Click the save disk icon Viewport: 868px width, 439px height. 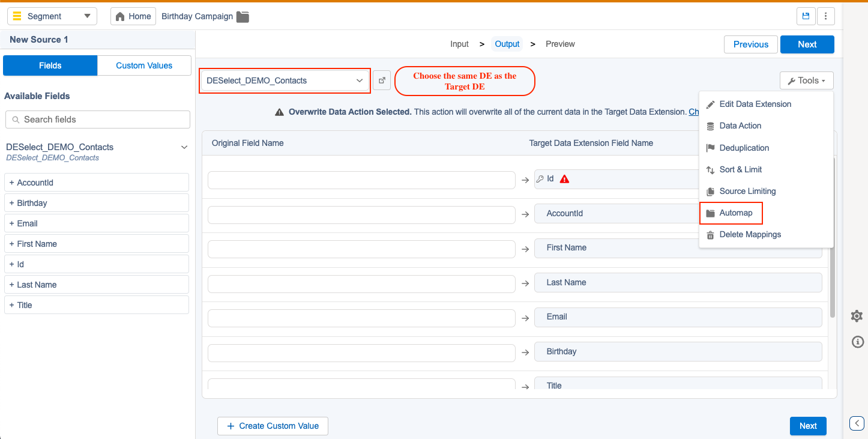[806, 16]
